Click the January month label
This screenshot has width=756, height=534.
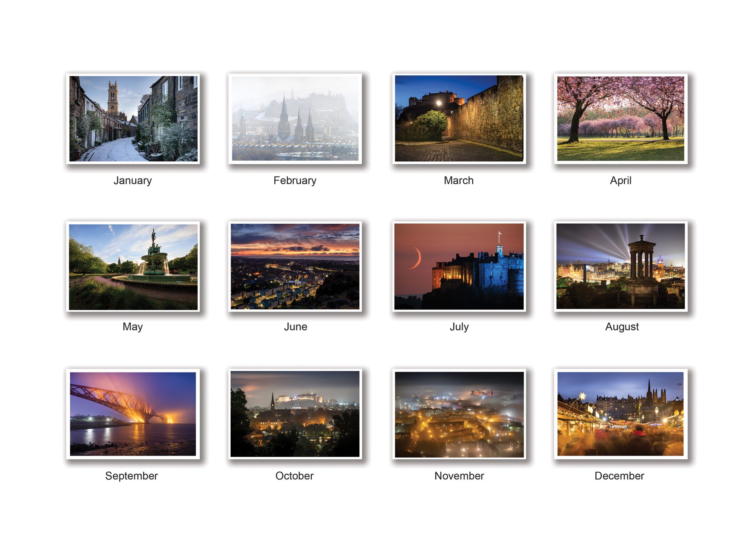(133, 181)
